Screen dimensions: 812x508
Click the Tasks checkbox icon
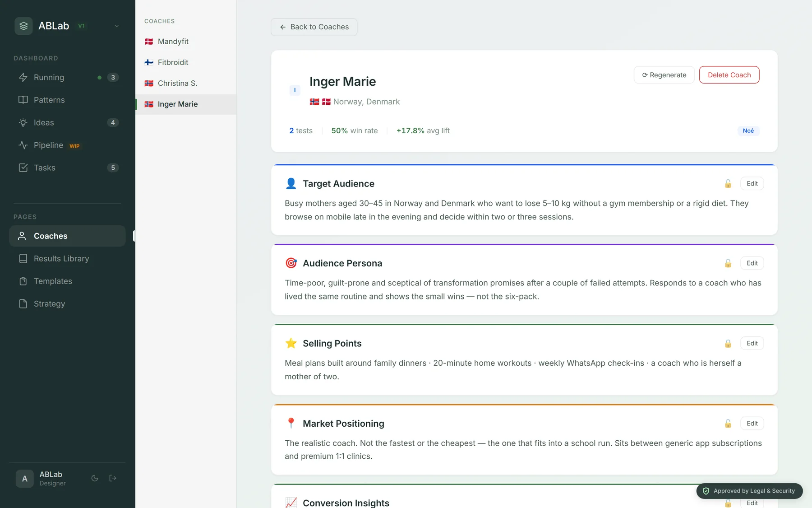[23, 168]
